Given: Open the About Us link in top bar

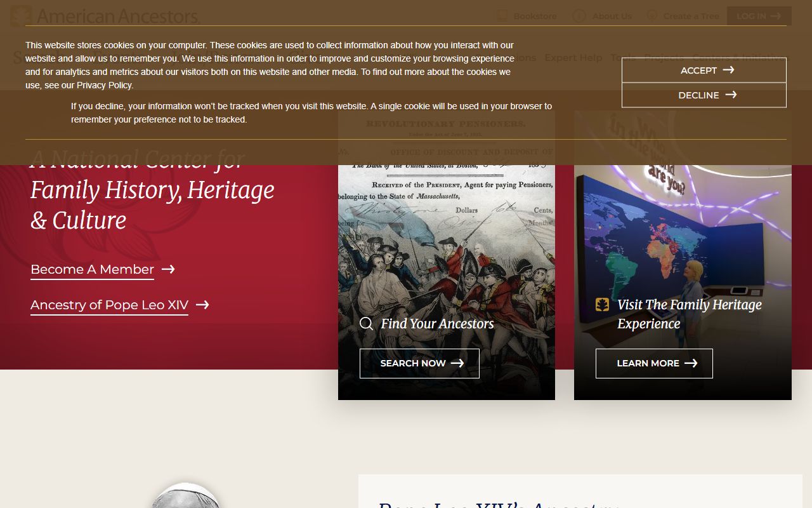Looking at the screenshot, I should point(602,16).
